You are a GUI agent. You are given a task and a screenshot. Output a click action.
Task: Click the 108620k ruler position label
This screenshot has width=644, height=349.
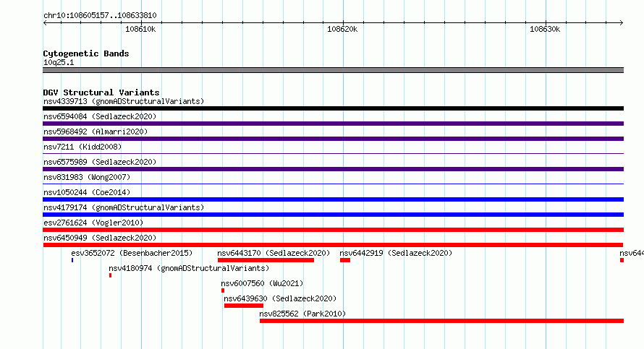(x=342, y=29)
